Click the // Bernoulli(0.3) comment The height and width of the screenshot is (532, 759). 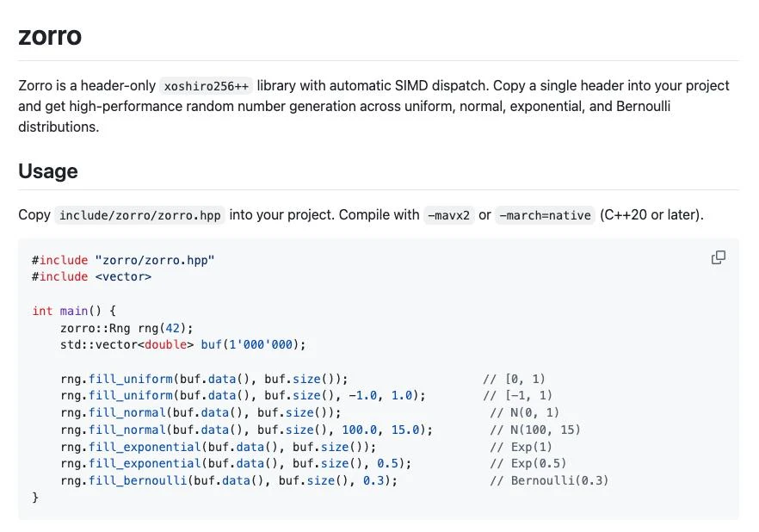(x=549, y=480)
